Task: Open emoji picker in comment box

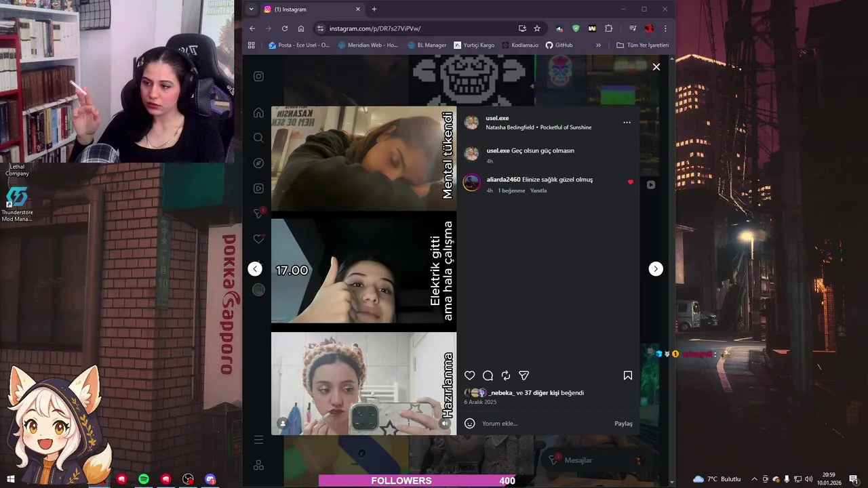Action: pyautogui.click(x=469, y=424)
